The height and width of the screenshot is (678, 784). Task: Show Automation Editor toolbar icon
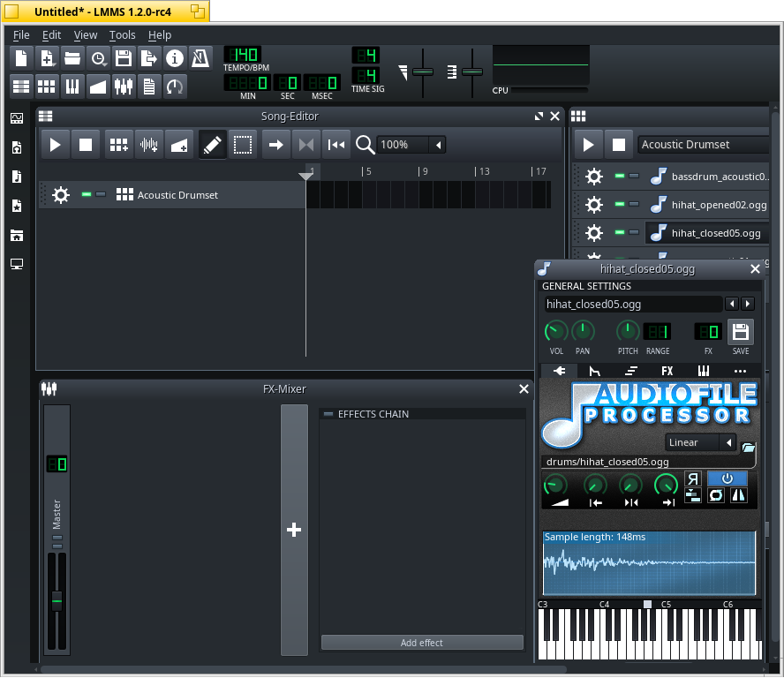pos(98,87)
